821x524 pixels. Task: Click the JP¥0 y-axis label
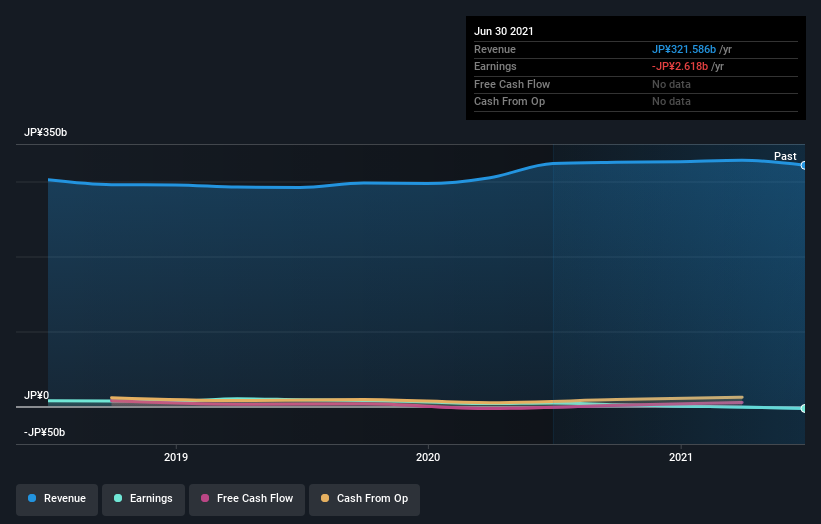(x=37, y=395)
